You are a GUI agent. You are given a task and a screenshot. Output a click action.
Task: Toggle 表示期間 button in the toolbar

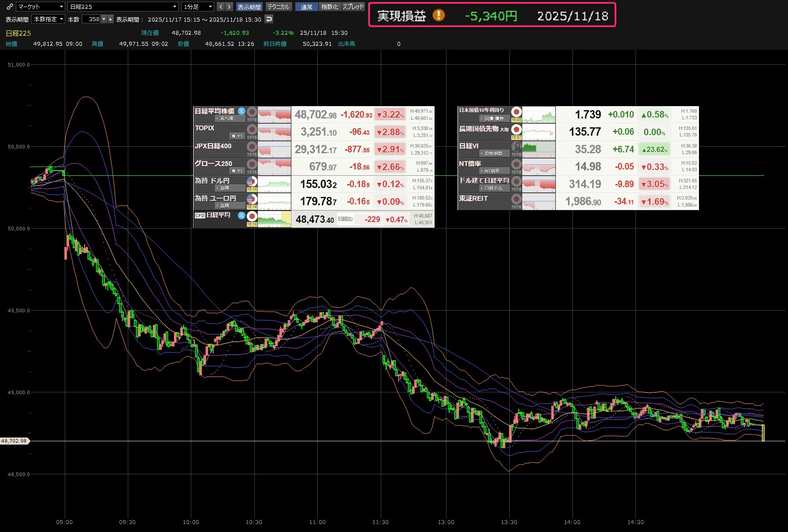coord(249,7)
